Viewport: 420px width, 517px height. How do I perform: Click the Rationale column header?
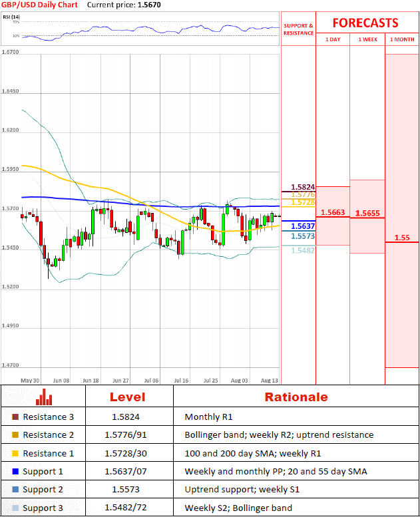click(x=296, y=397)
